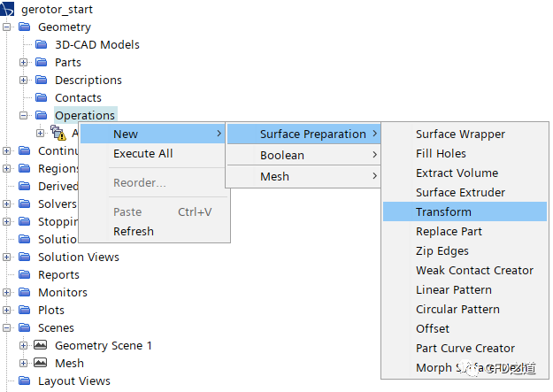Select Circular Pattern operation
Image resolution: width=553 pixels, height=392 pixels.
[457, 309]
